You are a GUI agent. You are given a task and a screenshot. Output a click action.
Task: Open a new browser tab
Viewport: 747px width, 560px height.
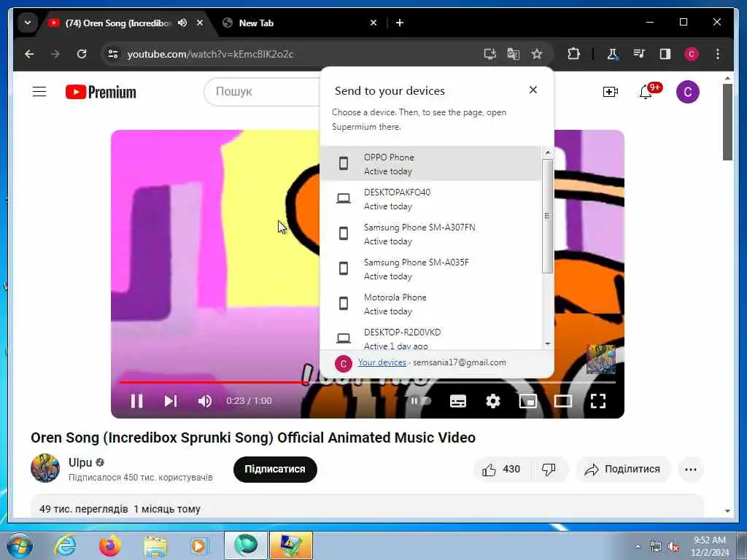pyautogui.click(x=400, y=23)
